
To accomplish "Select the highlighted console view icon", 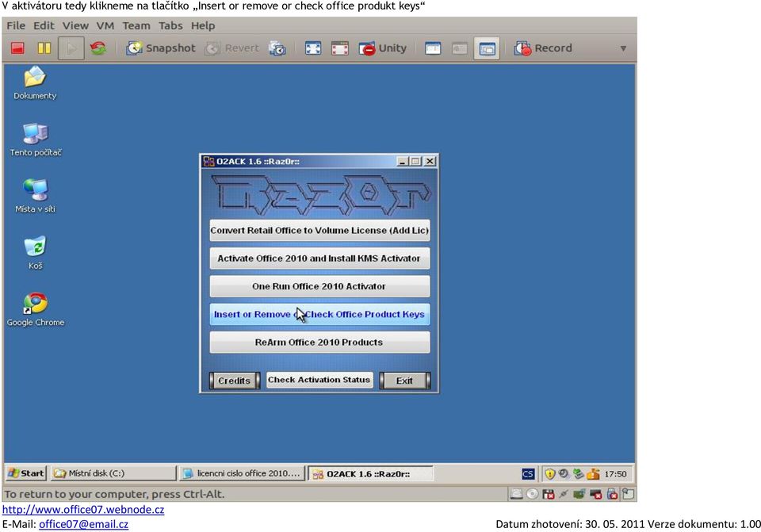I will point(487,48).
